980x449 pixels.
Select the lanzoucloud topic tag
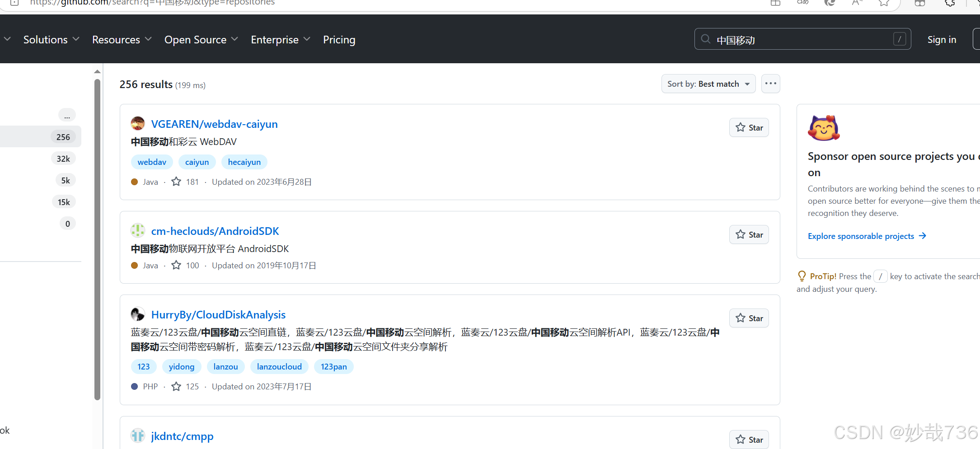279,366
